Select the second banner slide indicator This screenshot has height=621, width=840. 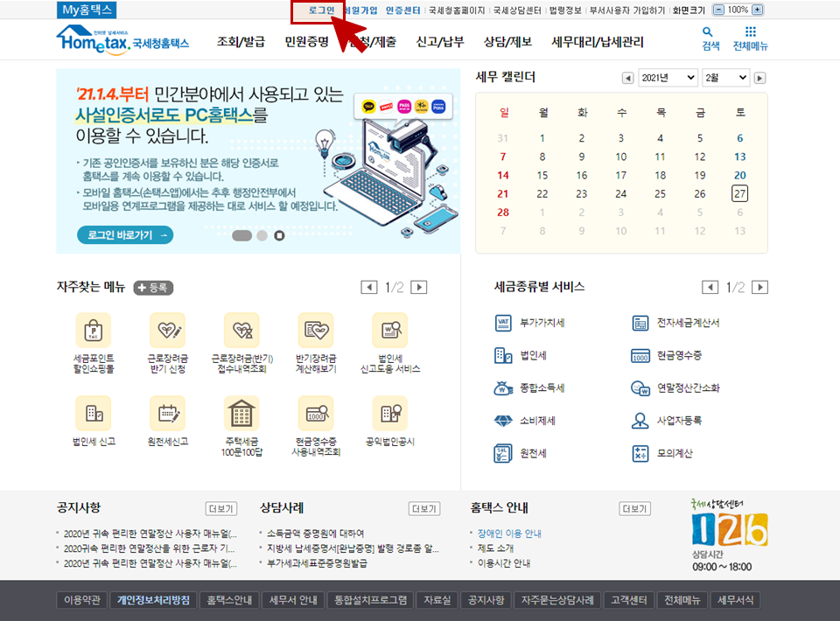(x=262, y=235)
